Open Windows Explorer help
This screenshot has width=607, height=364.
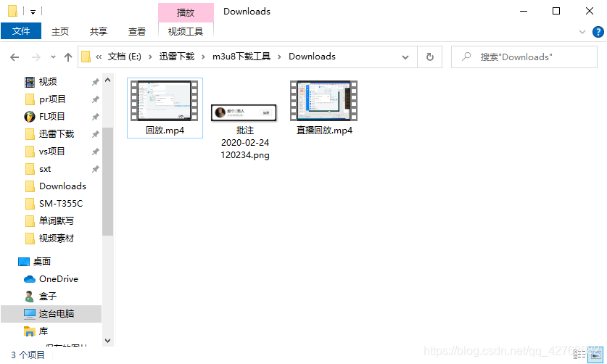coord(598,32)
